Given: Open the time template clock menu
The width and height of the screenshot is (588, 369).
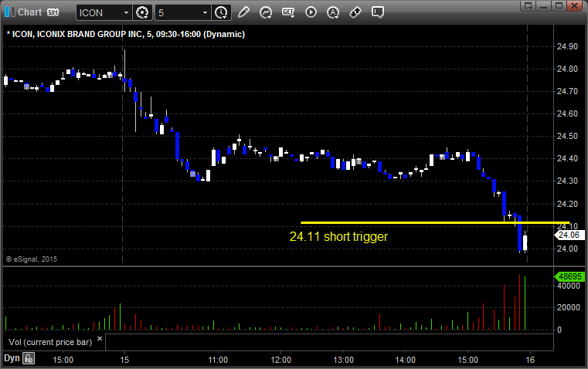Looking at the screenshot, I should tap(221, 12).
